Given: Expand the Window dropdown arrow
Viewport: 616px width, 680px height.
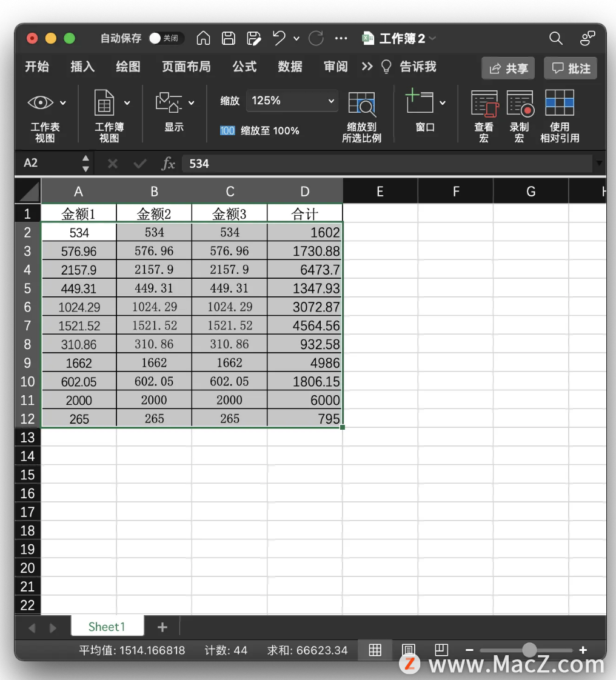Looking at the screenshot, I should [x=443, y=103].
